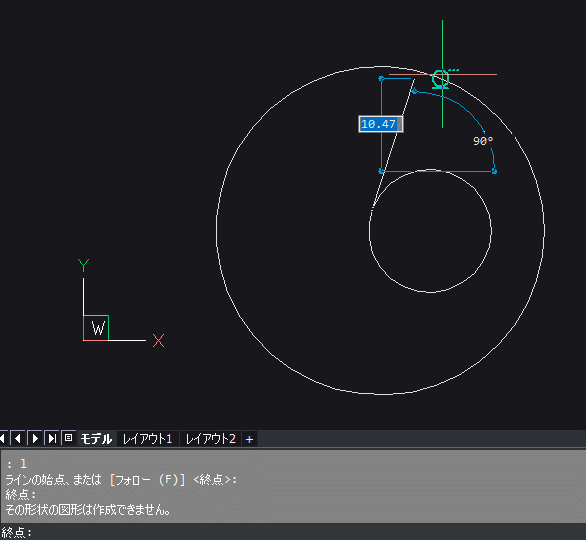
Task: Click the 90° angle dimension label
Action: pyautogui.click(x=483, y=141)
